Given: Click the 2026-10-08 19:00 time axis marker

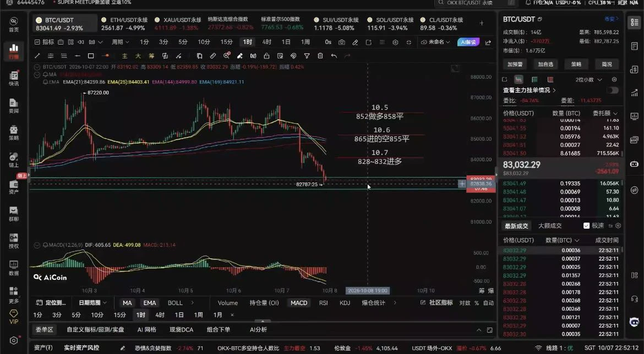Looking at the screenshot, I should tap(368, 291).
